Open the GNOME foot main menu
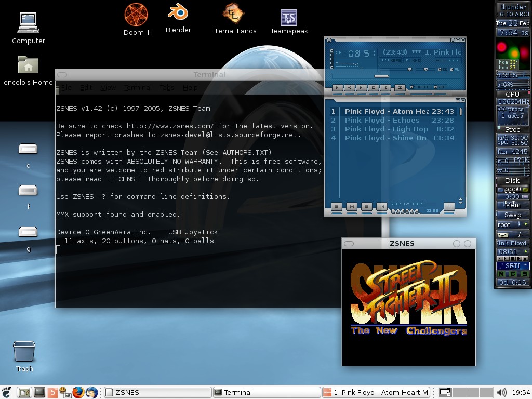This screenshot has height=399, width=532. coord(6,392)
